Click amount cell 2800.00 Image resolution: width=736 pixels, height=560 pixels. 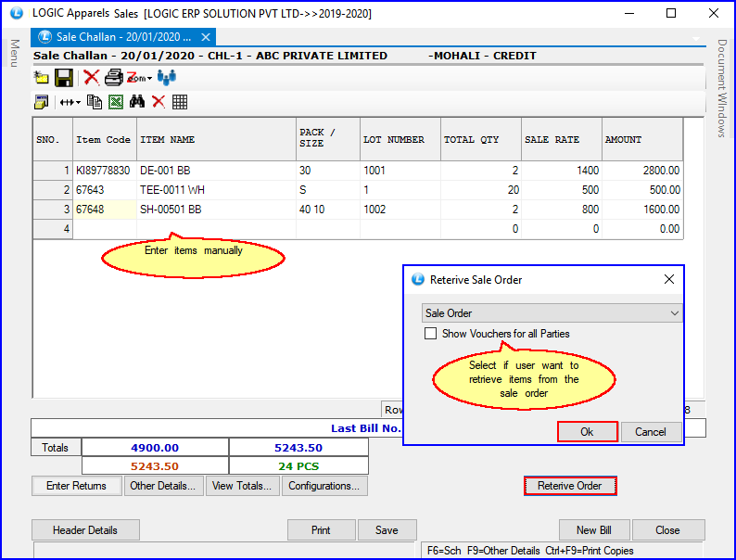click(x=642, y=171)
